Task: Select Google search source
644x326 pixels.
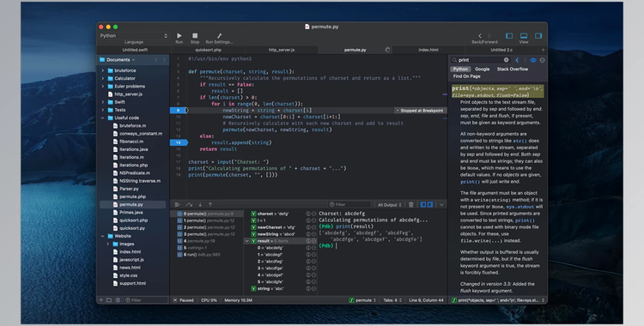Action: tap(483, 69)
